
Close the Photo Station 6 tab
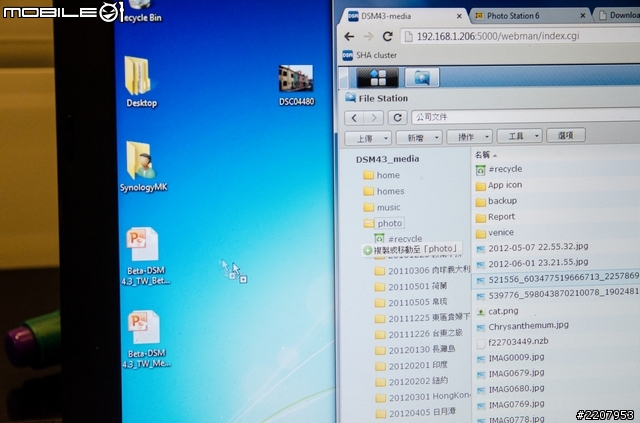(x=583, y=16)
